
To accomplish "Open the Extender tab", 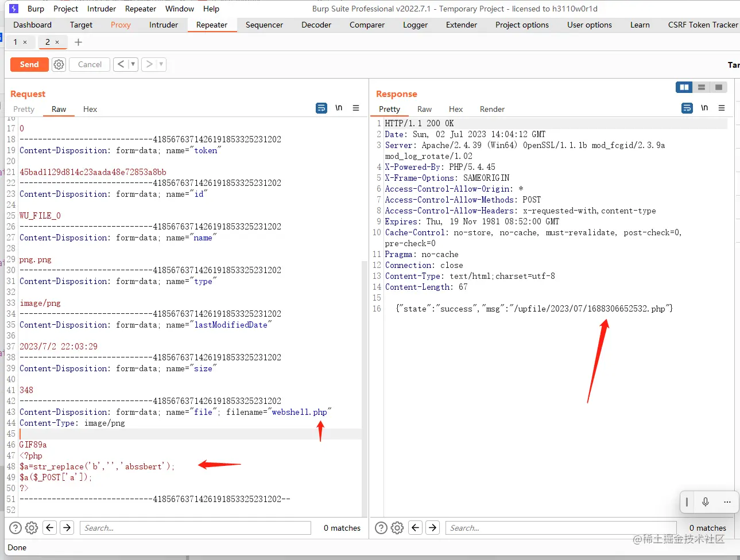I will 462,25.
